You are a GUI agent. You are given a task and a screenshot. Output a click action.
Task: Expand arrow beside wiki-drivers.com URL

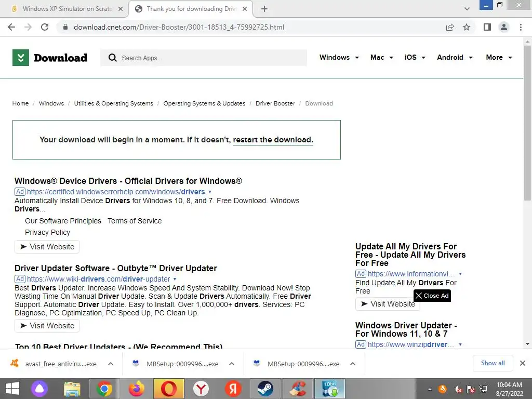[175, 279]
